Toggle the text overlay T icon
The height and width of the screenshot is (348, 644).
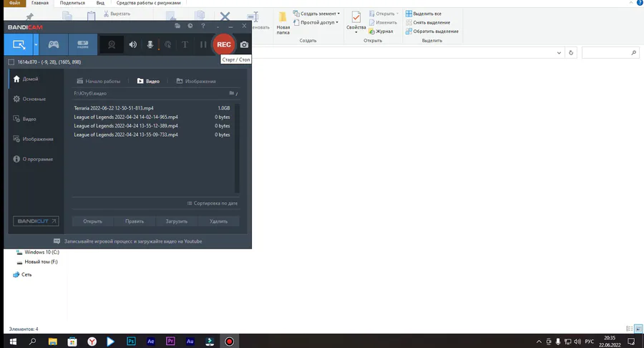[x=185, y=44]
